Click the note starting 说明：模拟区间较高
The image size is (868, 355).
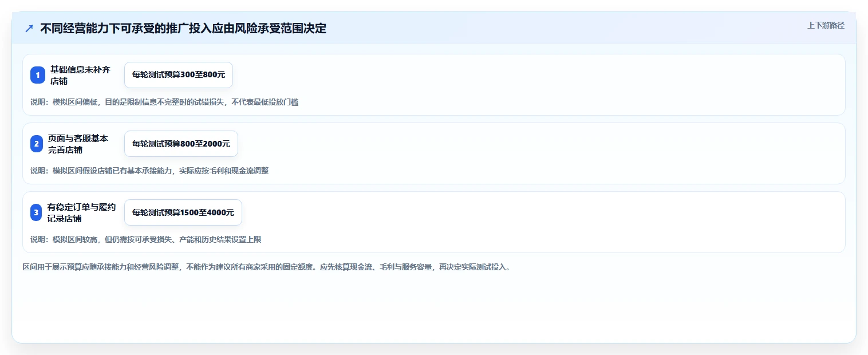pyautogui.click(x=146, y=239)
